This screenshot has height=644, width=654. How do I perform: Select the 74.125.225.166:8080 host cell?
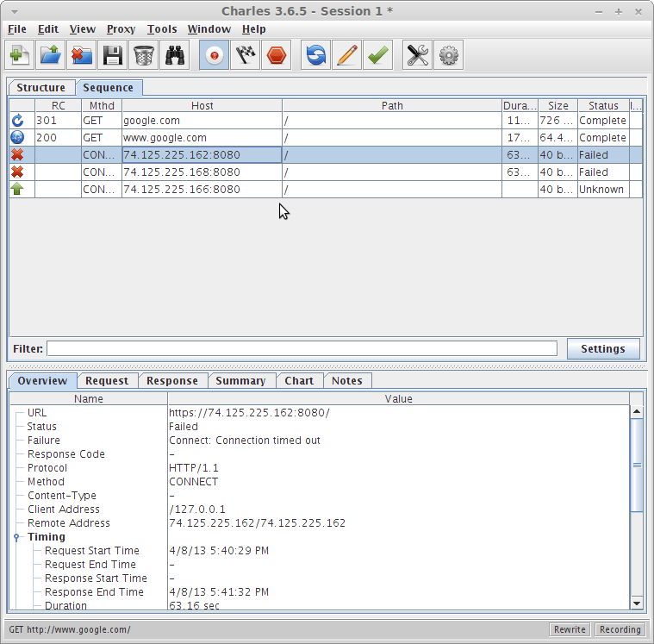(202, 189)
